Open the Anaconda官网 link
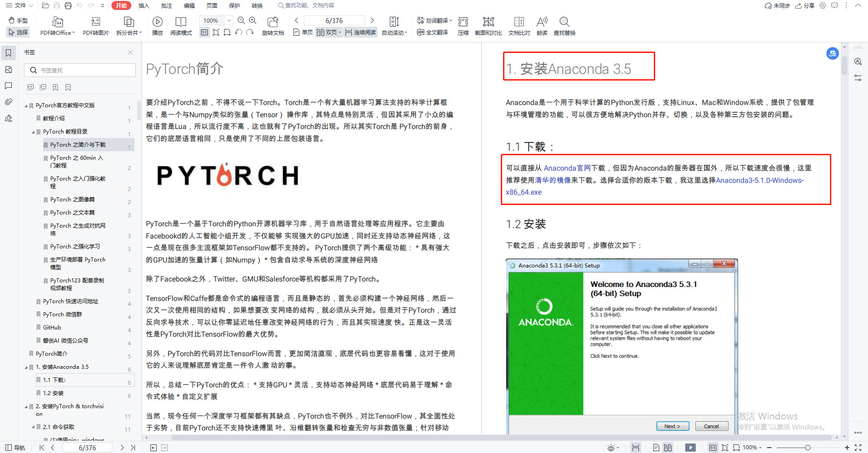Screen dimensions: 868x453 567,168
